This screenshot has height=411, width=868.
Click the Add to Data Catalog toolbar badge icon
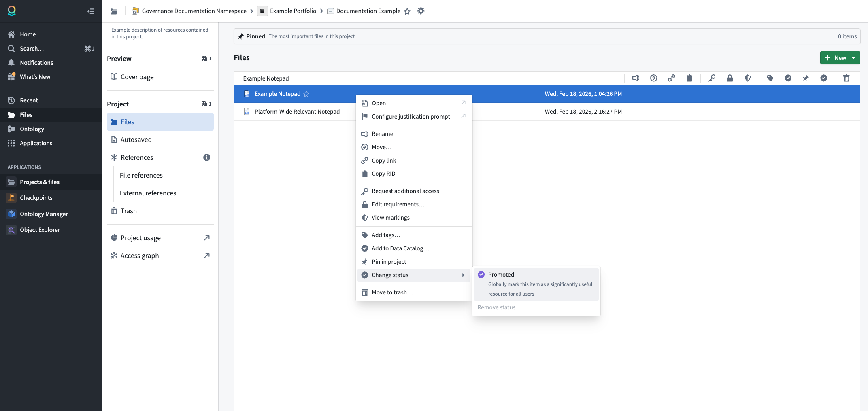(x=788, y=78)
